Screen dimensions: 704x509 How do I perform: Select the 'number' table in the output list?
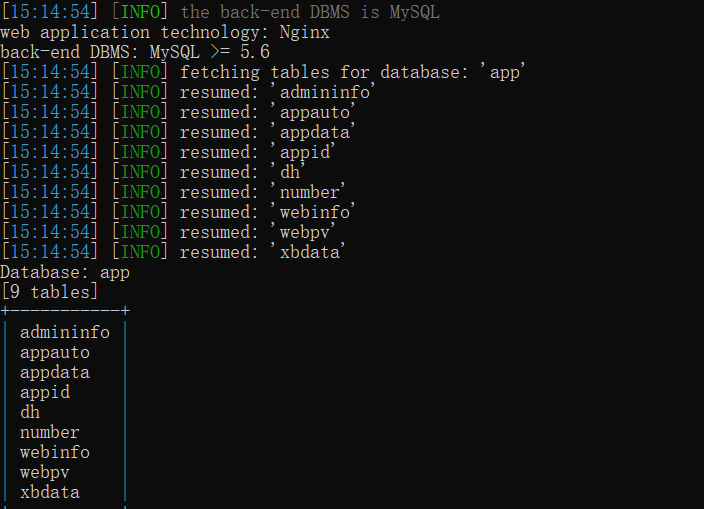click(50, 432)
